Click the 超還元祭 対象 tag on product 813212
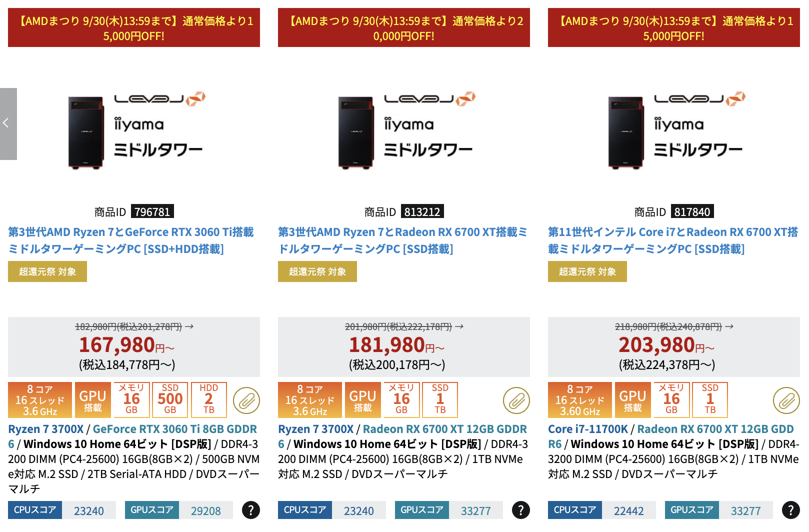809x532 pixels. click(x=317, y=271)
